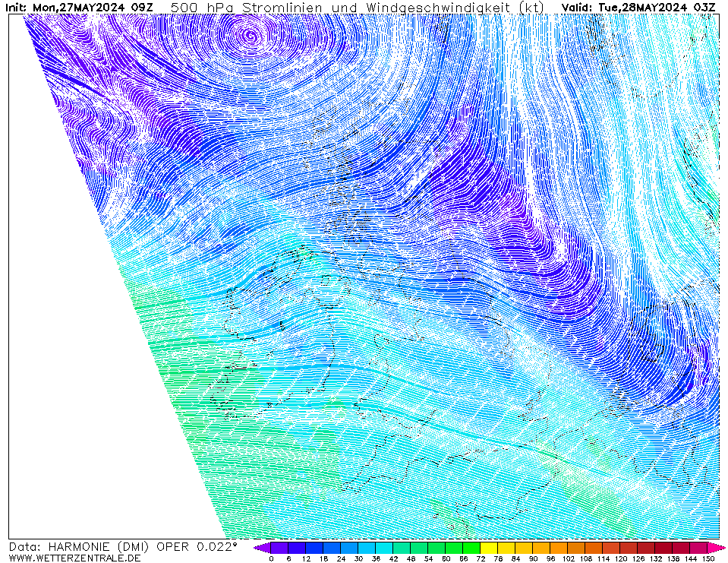Click the color swatch between 126 and 132 kt
The image size is (728, 563).
pyautogui.click(x=647, y=548)
